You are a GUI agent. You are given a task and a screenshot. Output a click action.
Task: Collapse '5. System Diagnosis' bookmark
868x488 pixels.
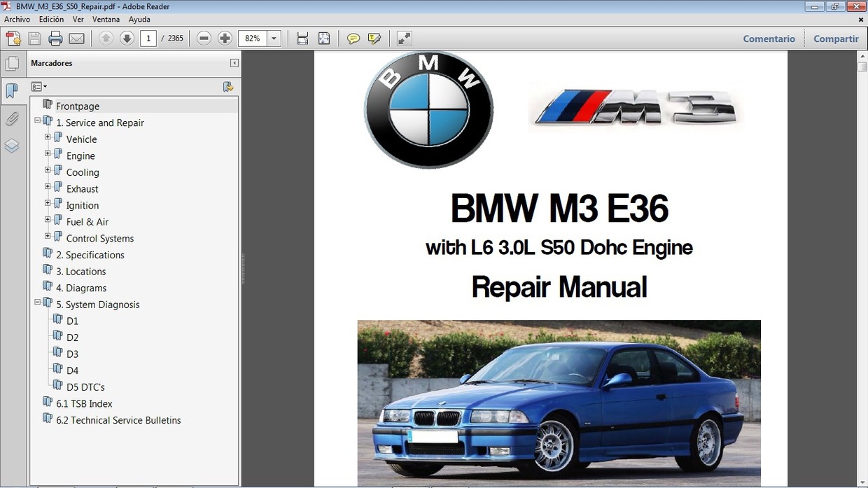[38, 302]
